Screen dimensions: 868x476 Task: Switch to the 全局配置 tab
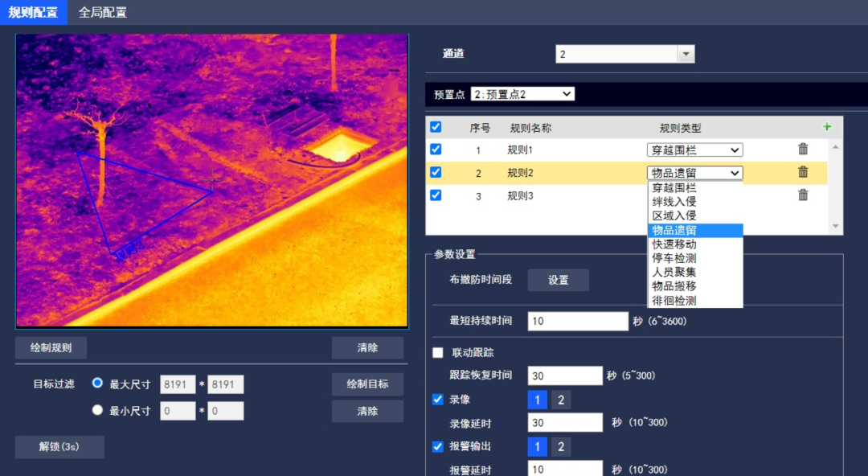click(102, 11)
